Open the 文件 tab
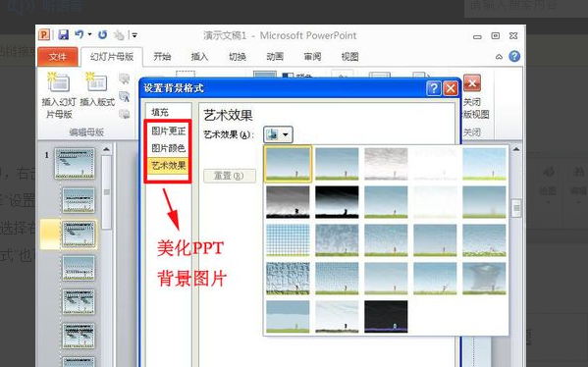Image resolution: width=588 pixels, height=367 pixels. tap(58, 57)
